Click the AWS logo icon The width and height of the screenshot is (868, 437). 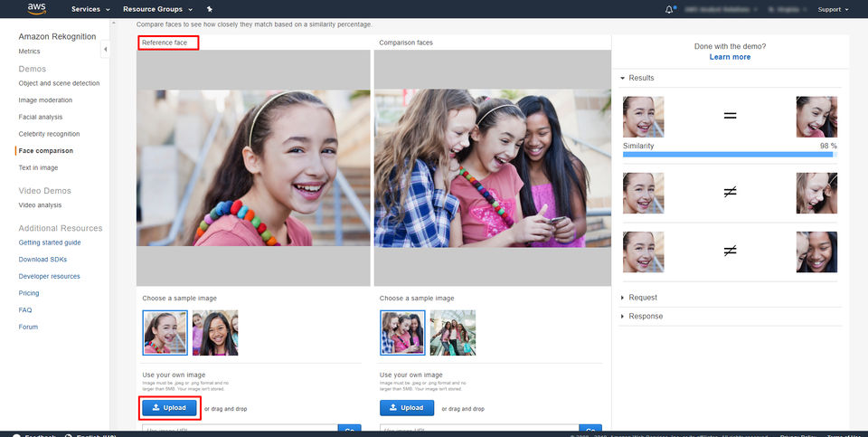click(37, 8)
